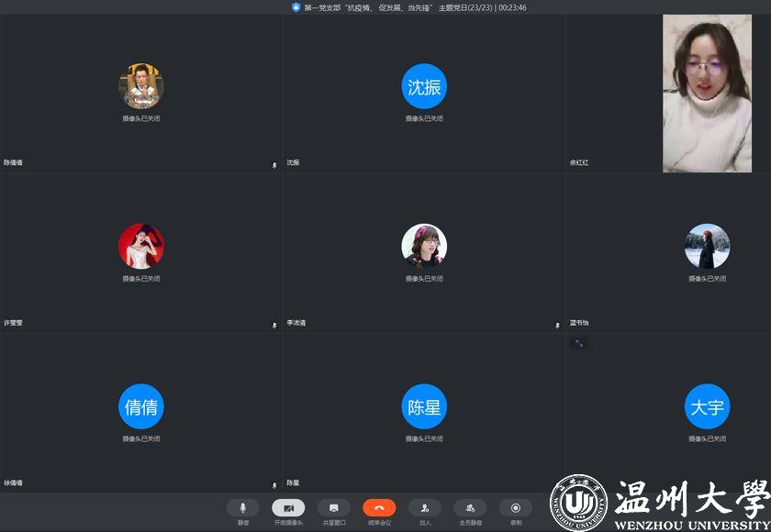771x532 pixels.
Task: Open the 共享窗口 share window icon
Action: [x=333, y=508]
